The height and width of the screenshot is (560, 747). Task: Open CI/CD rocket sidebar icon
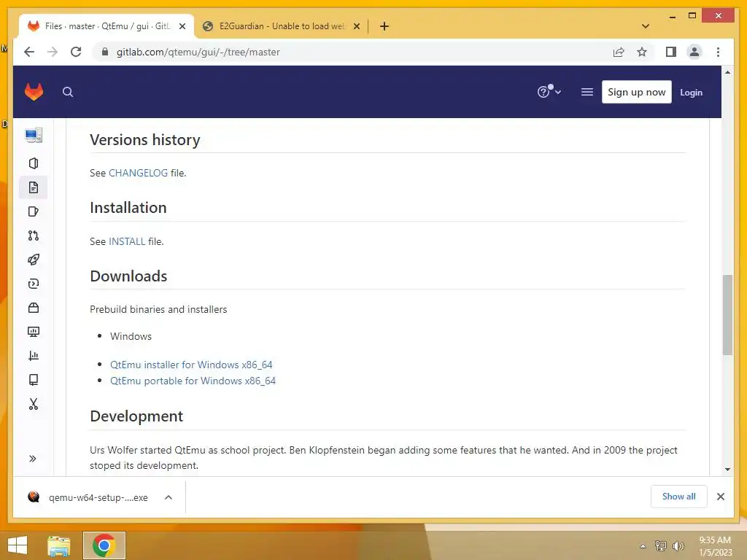coord(34,260)
